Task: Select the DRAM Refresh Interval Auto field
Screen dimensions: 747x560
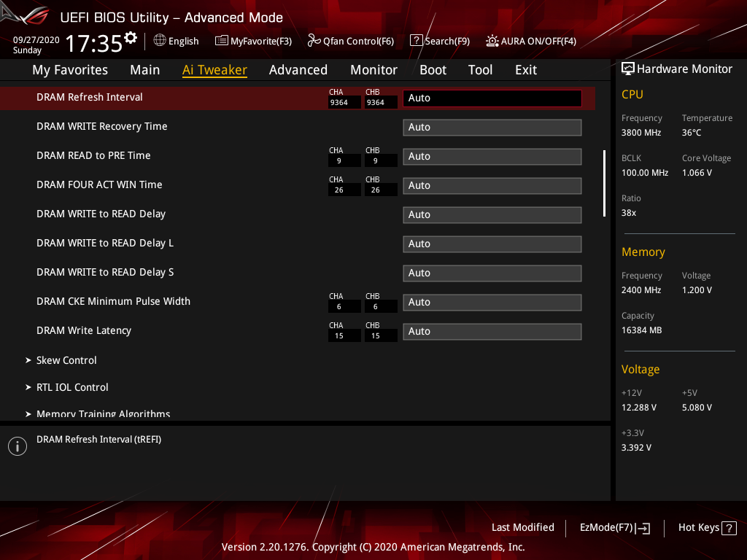Action: (492, 98)
